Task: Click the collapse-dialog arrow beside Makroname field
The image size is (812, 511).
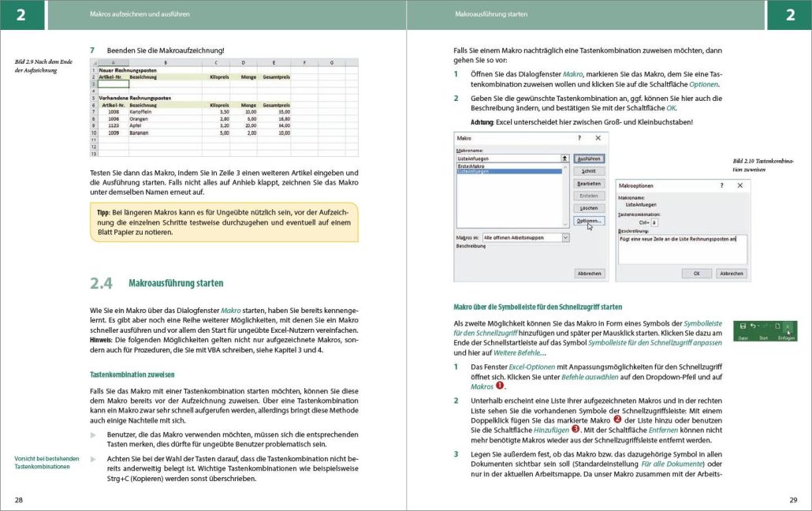Action: pyautogui.click(x=564, y=159)
